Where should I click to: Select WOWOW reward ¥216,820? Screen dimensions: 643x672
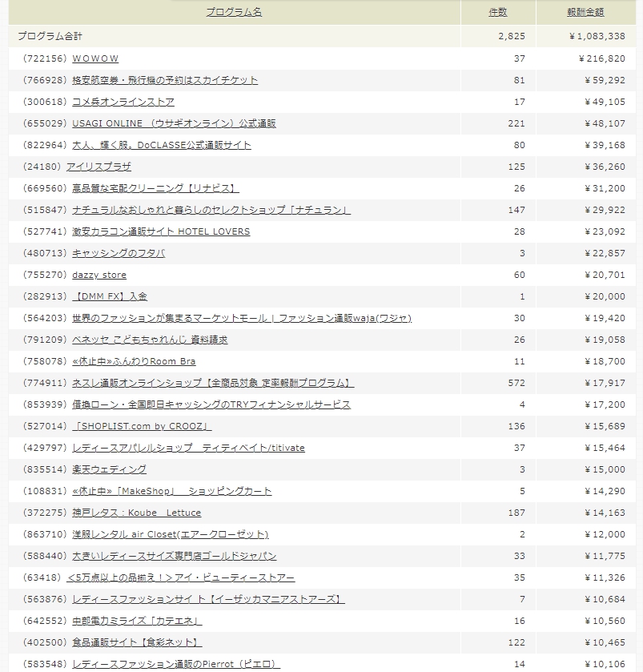pyautogui.click(x=602, y=58)
